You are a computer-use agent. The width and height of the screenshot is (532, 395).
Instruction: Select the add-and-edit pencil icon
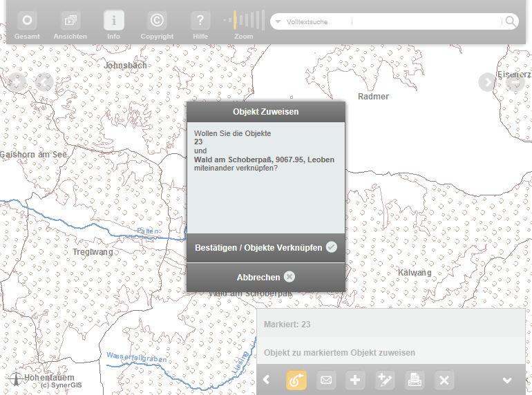coord(385,380)
